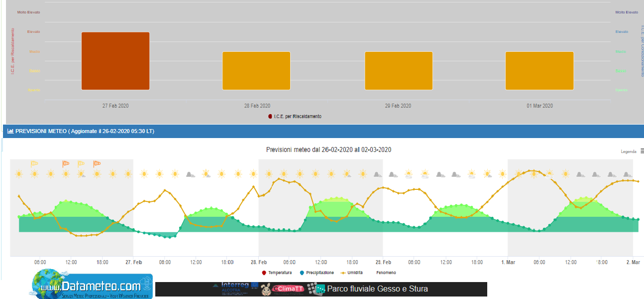Screen dimensions: 644x299
Task: Toggle the Temperatura series in the legend
Action: click(x=277, y=273)
